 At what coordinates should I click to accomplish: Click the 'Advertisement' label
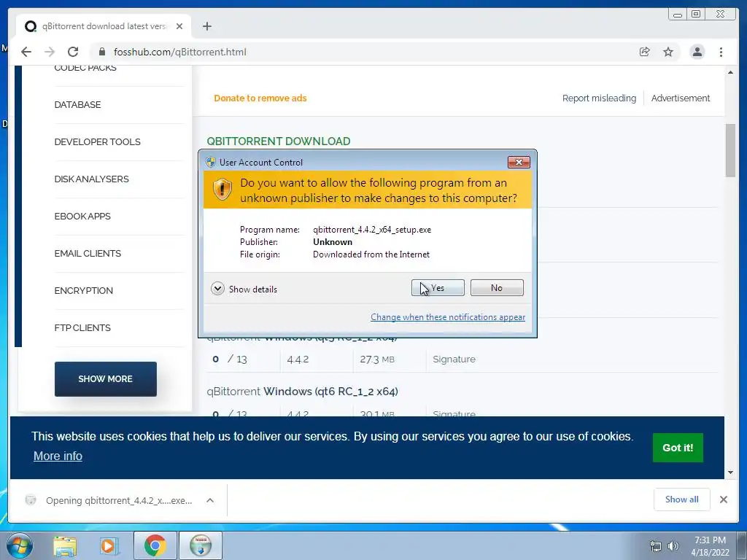tap(681, 98)
